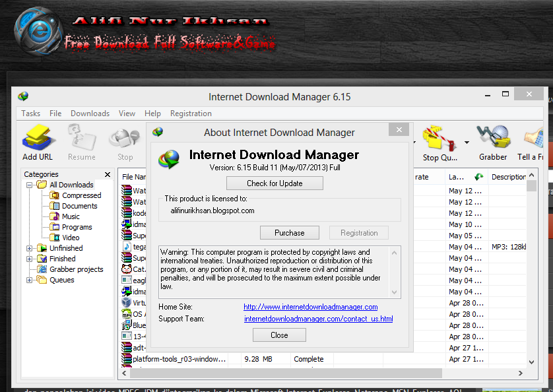Click the eagl file icon in list
This screenshot has height=392, width=553.
[127, 280]
